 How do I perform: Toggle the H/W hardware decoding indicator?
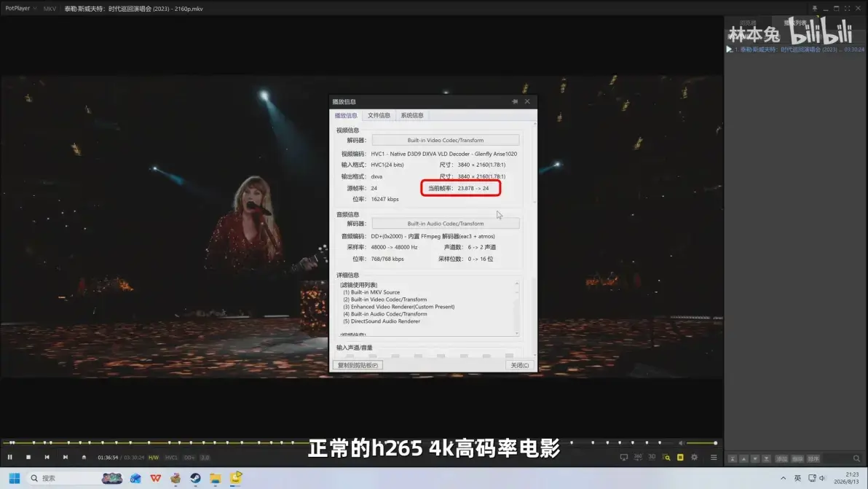pos(154,458)
